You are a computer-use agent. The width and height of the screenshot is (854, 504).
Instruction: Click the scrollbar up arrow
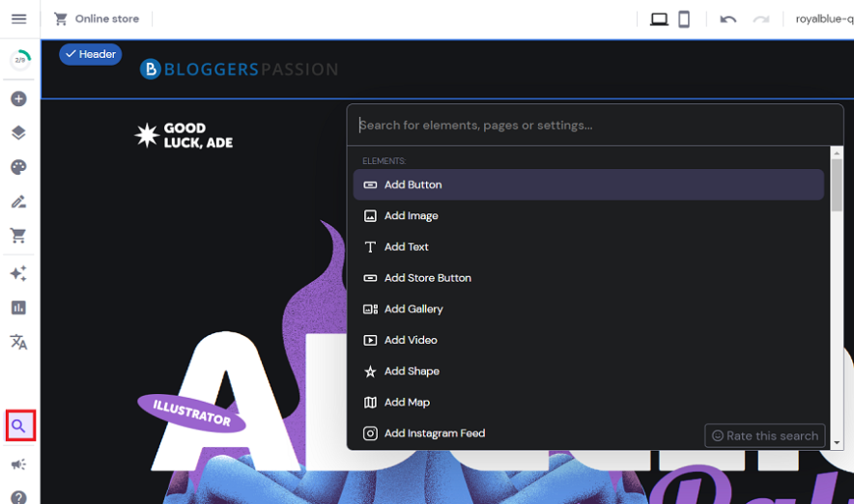click(x=837, y=154)
